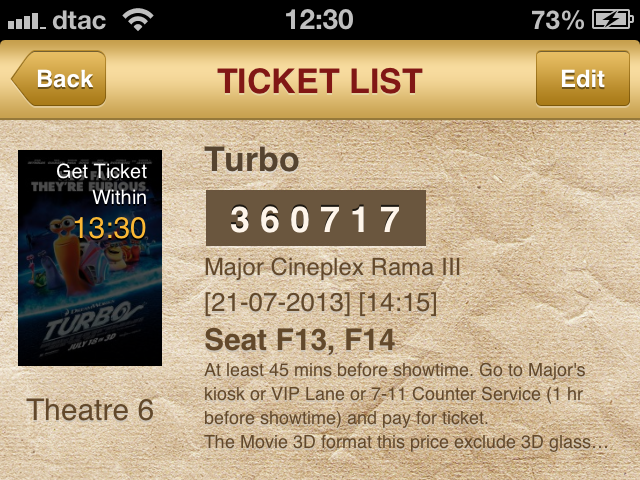Tap the booking code 360717
The height and width of the screenshot is (480, 640).
[x=316, y=218]
